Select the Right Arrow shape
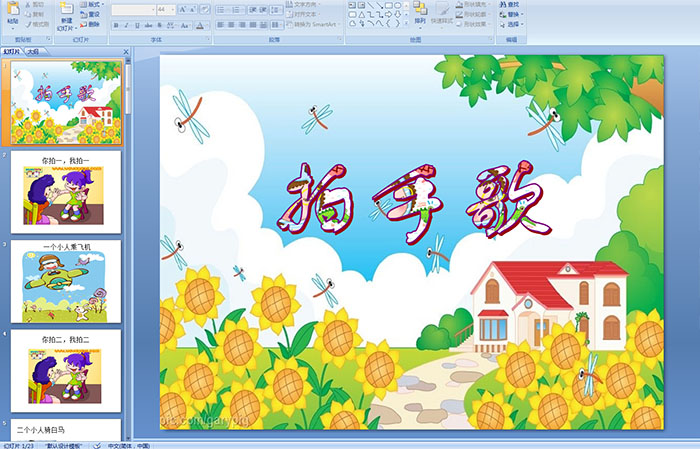Viewport: 700px width, 449px height. pos(389,15)
